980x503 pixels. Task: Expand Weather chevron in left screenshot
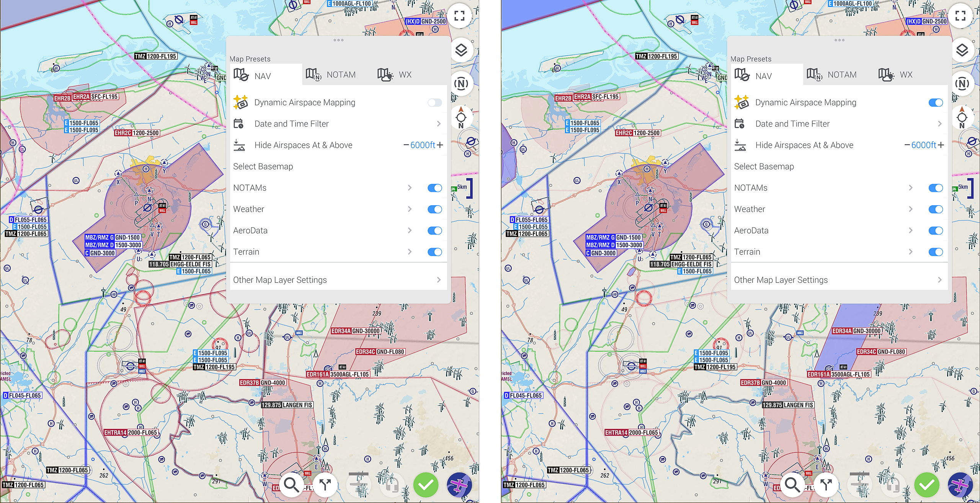[x=410, y=209]
